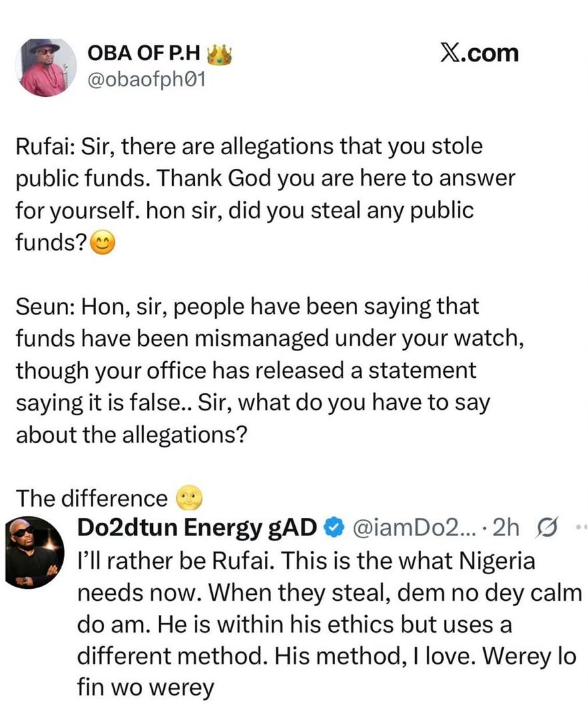The width and height of the screenshot is (588, 721).
Task: Click the moon-face emoji after 'The difference'
Action: (188, 497)
